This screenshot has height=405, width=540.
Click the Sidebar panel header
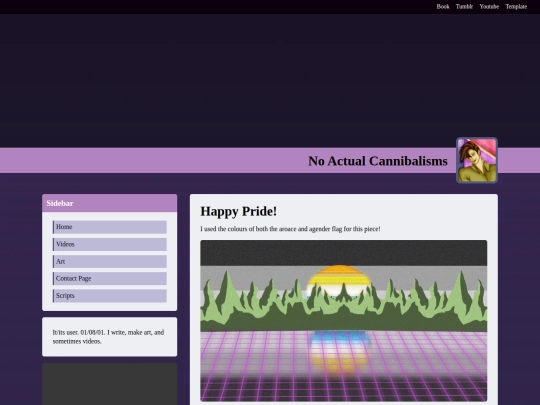tap(110, 203)
